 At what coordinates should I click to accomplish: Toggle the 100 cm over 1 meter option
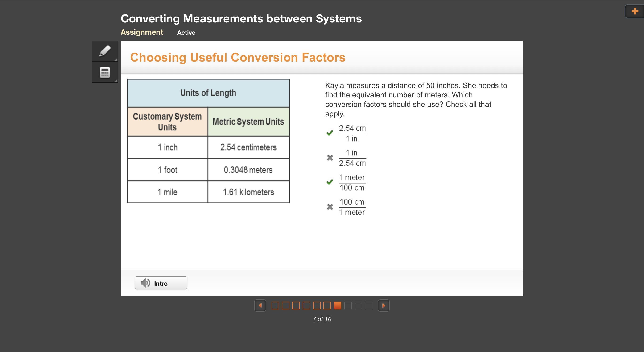point(330,207)
